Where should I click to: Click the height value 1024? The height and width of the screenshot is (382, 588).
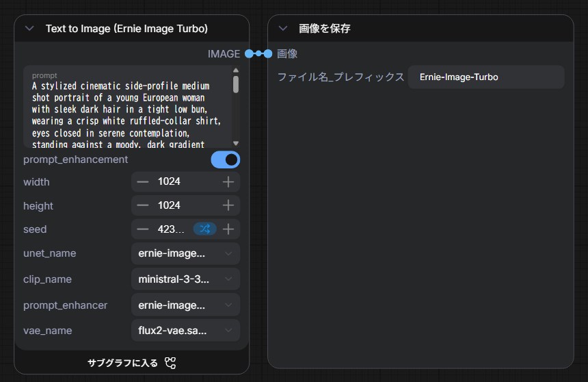point(169,205)
